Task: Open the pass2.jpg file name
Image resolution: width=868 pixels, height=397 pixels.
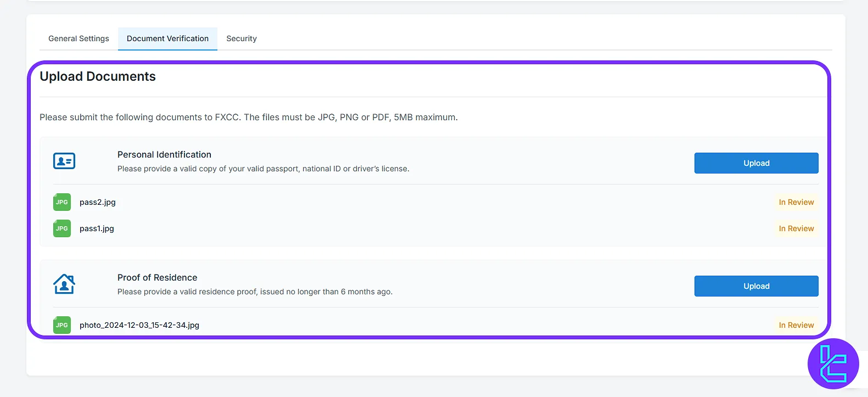Action: coord(98,202)
